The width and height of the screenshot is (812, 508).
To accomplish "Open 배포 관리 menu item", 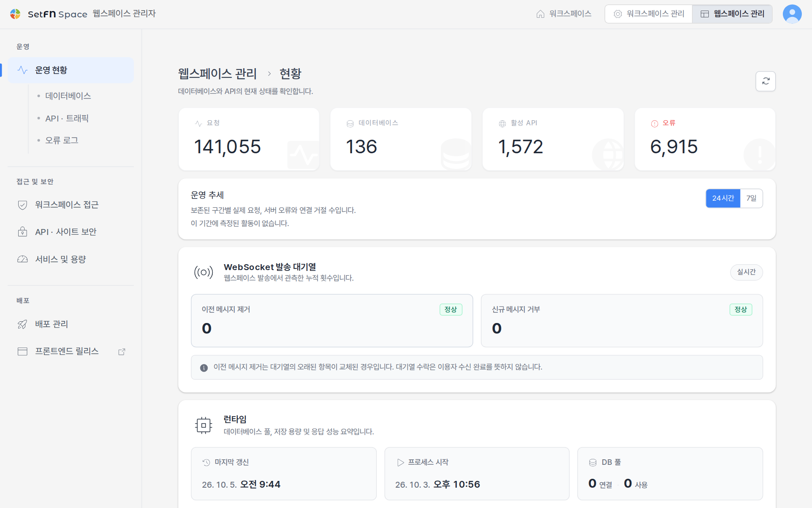I will tap(71, 324).
